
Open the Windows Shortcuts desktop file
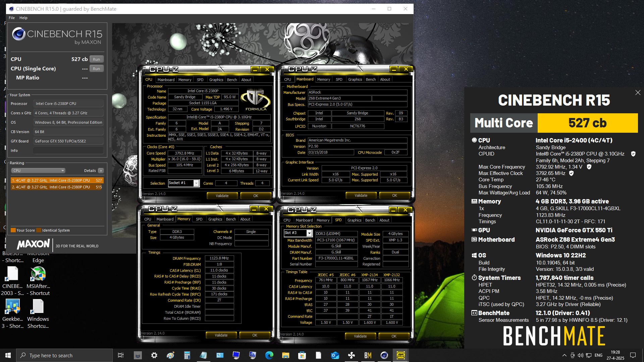tap(38, 313)
